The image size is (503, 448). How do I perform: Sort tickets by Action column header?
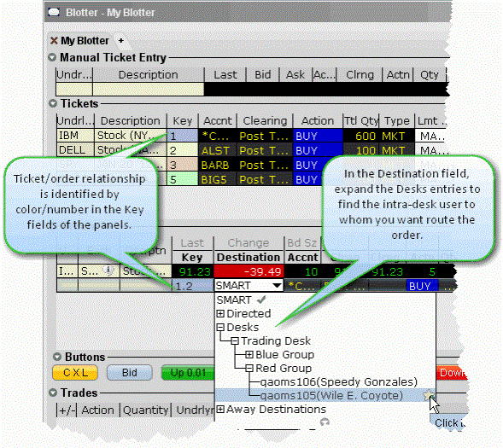pyautogui.click(x=318, y=121)
